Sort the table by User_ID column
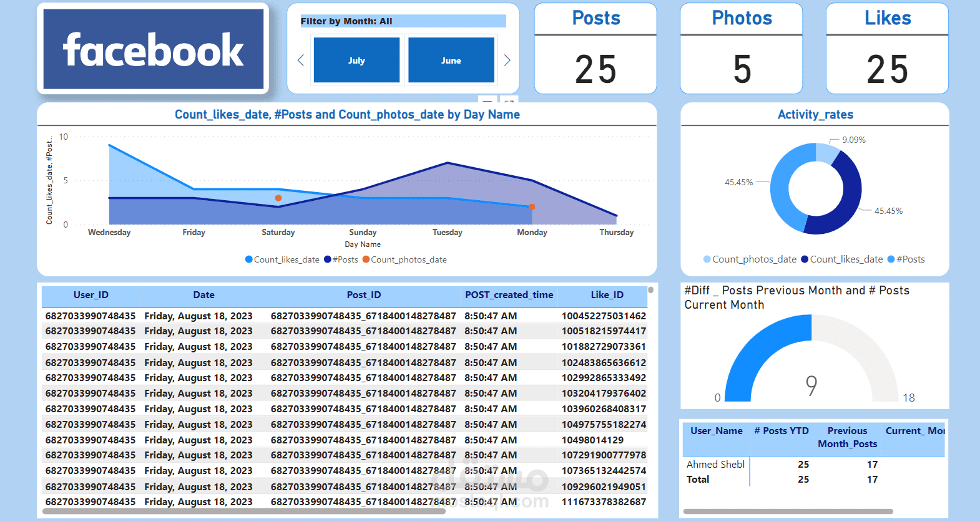This screenshot has height=522, width=980. (91, 295)
